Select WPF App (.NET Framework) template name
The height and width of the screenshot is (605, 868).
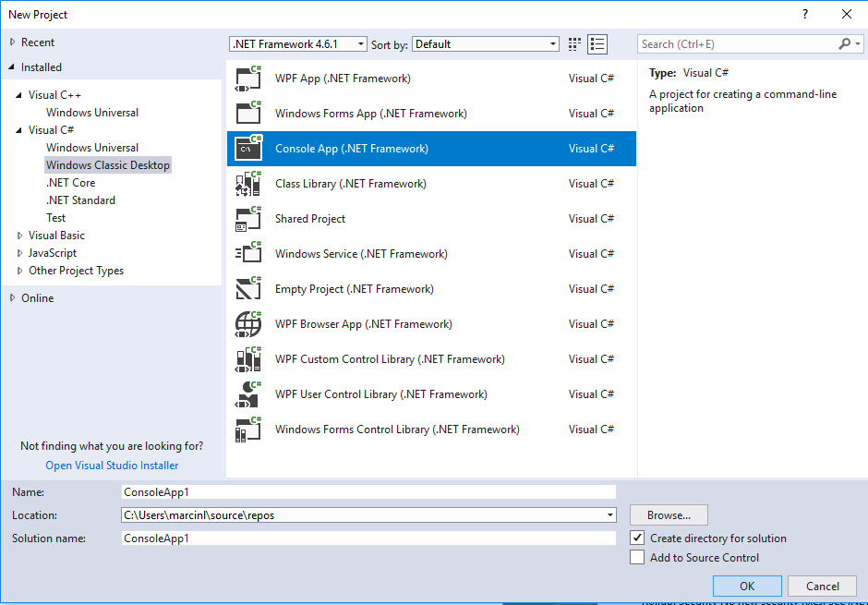[x=343, y=79]
